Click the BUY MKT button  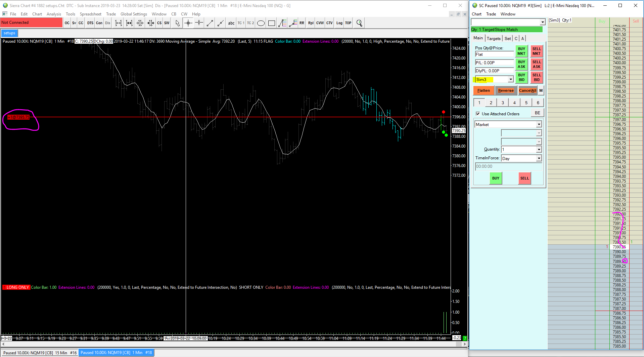pos(521,51)
